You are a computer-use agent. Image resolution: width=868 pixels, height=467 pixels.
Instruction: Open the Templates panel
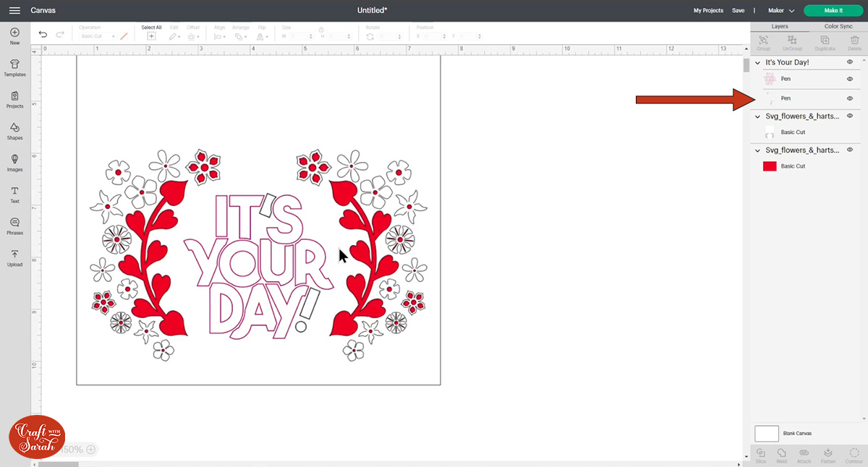[x=14, y=68]
